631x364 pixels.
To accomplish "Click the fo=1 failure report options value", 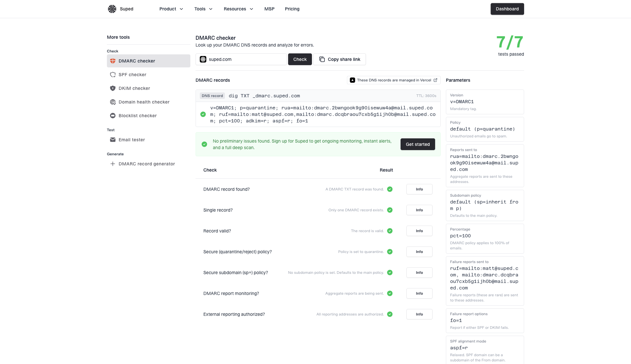I will tap(456, 320).
